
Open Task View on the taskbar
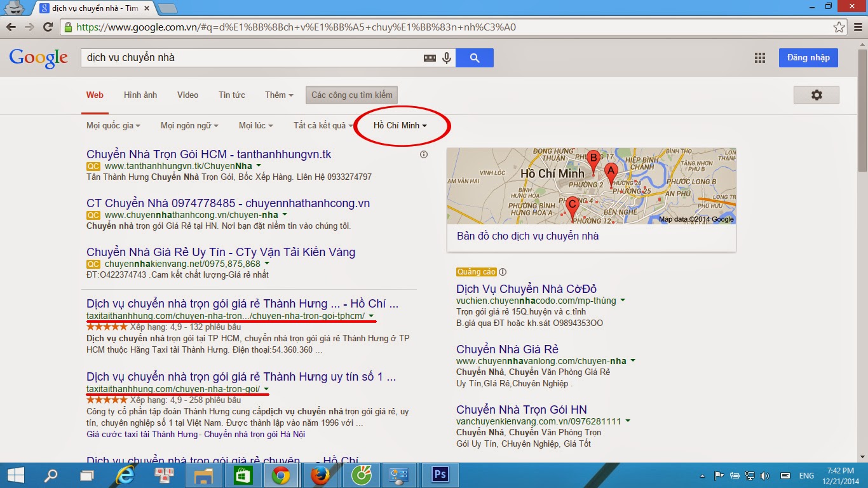tap(86, 475)
